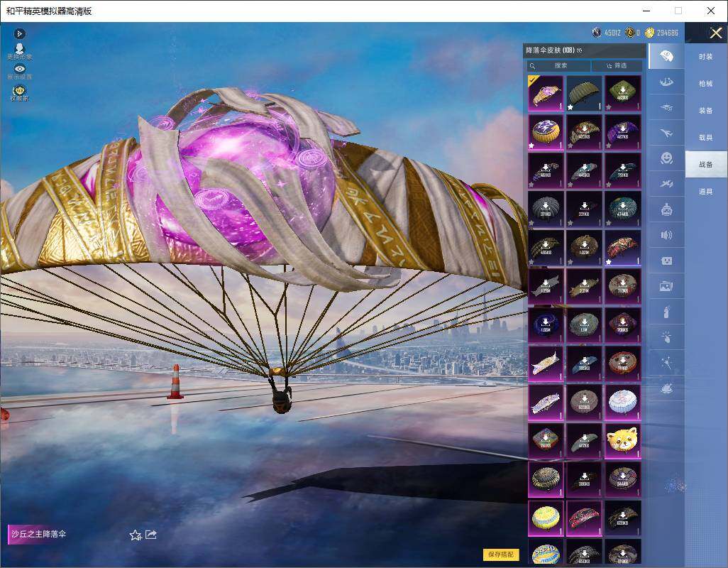Viewport: 728px width, 568px height.
Task: Click the share arrow icon
Action: [x=151, y=535]
